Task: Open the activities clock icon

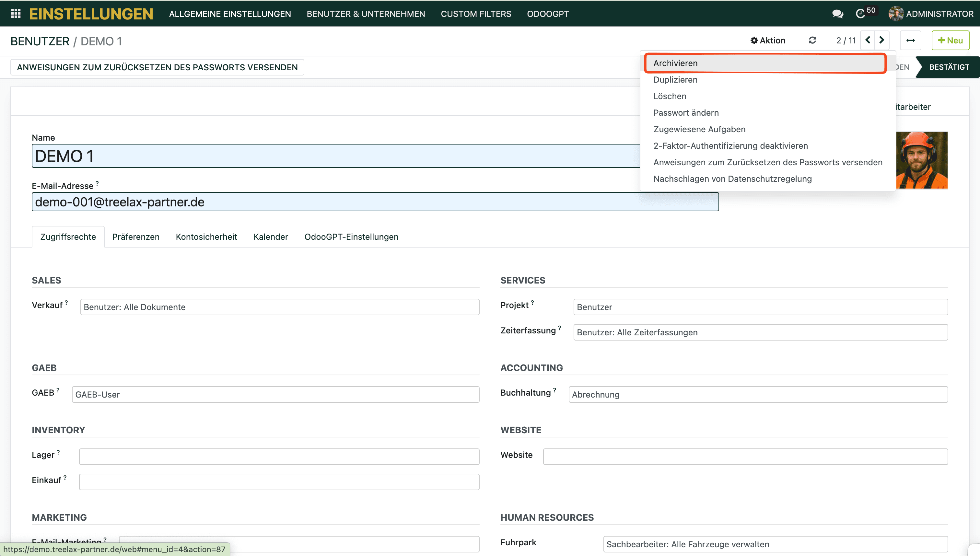Action: 860,14
